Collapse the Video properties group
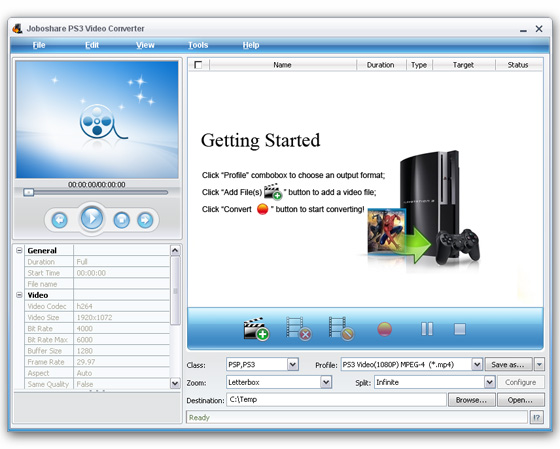This screenshot has height=449, width=560. (19, 295)
